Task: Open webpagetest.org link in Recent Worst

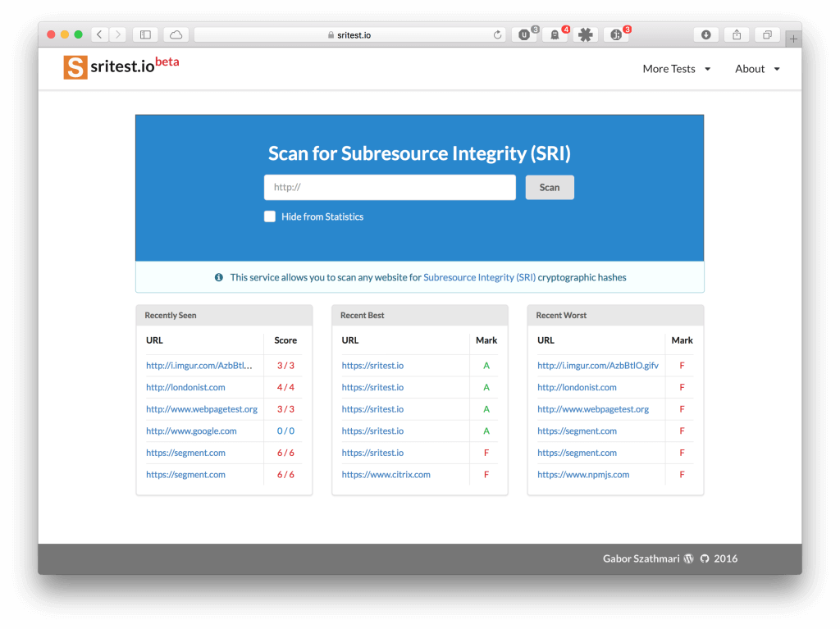Action: click(592, 409)
